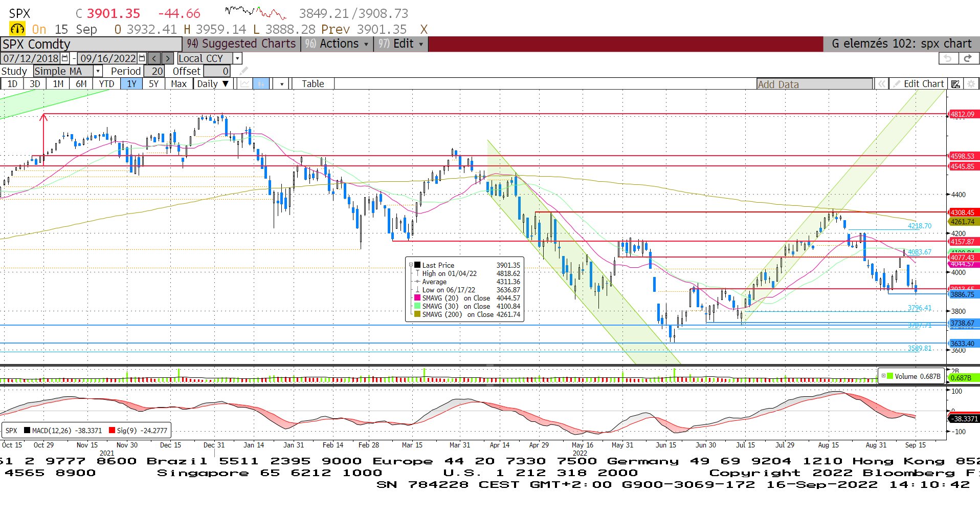Select the Max time range
This screenshot has height=513, width=980.
point(179,84)
